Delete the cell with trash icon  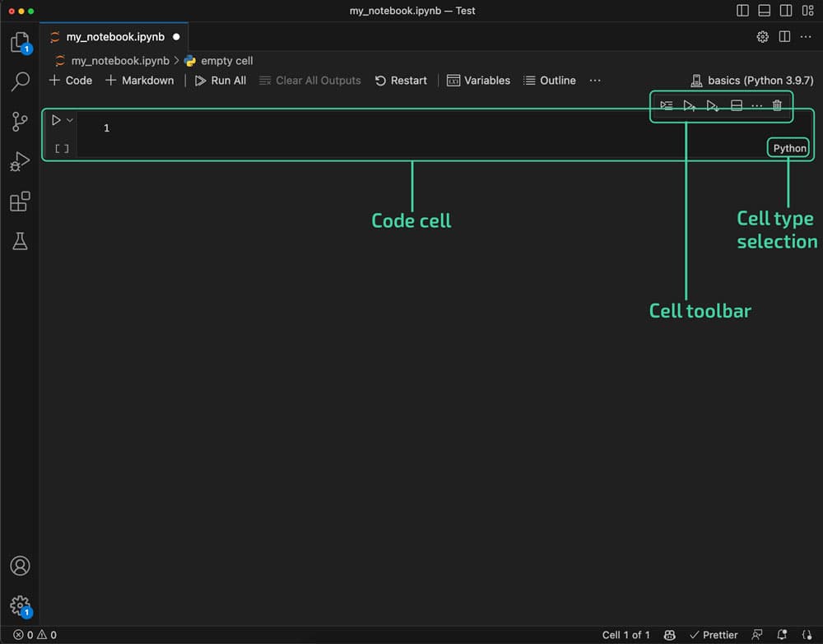coord(777,105)
